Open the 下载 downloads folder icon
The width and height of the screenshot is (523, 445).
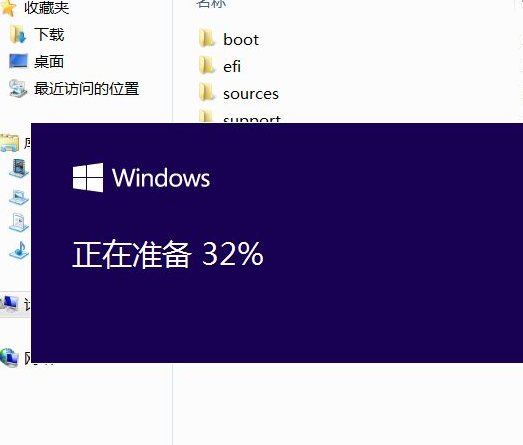coord(18,34)
